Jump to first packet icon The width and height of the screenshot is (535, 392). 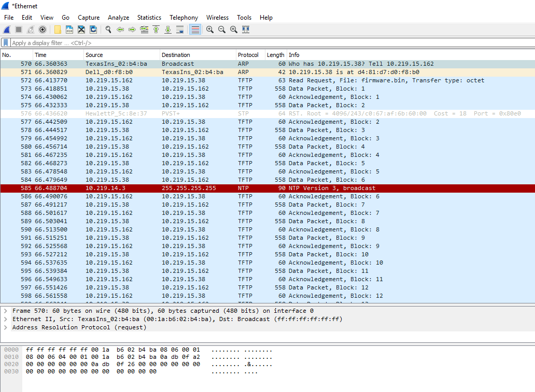tap(156, 30)
